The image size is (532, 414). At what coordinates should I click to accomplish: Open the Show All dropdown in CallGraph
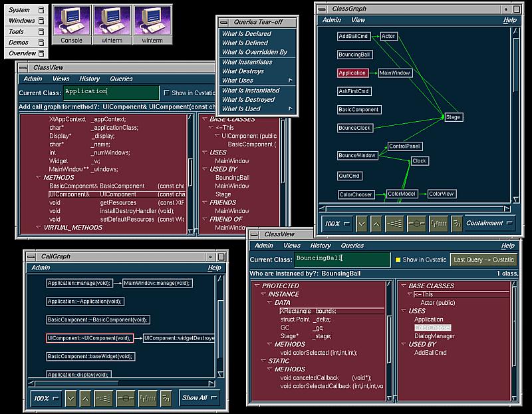199,398
